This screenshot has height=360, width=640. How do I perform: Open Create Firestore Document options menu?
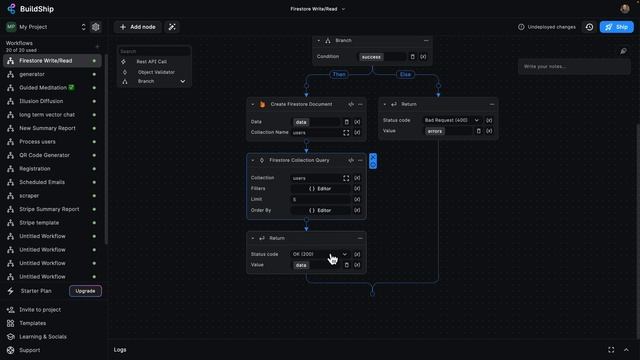click(360, 104)
